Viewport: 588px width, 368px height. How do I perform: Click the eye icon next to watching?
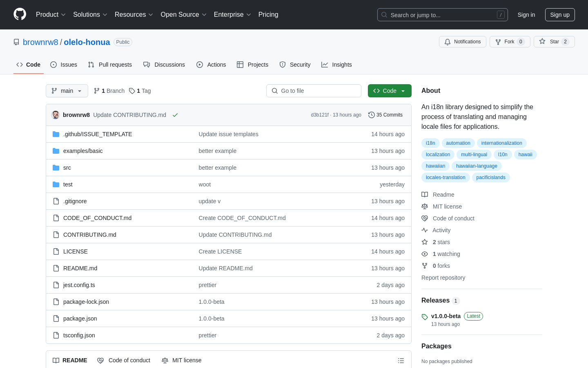425,254
